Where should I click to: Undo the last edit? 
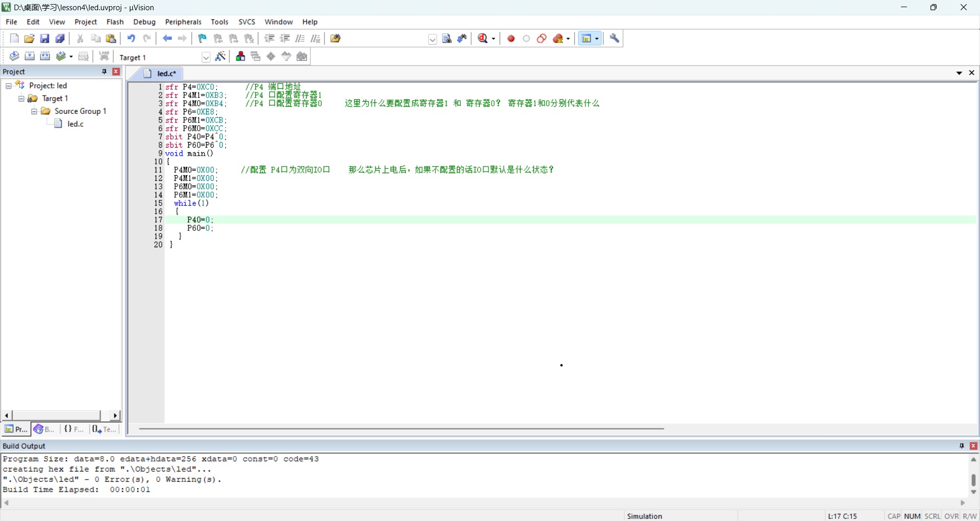131,38
